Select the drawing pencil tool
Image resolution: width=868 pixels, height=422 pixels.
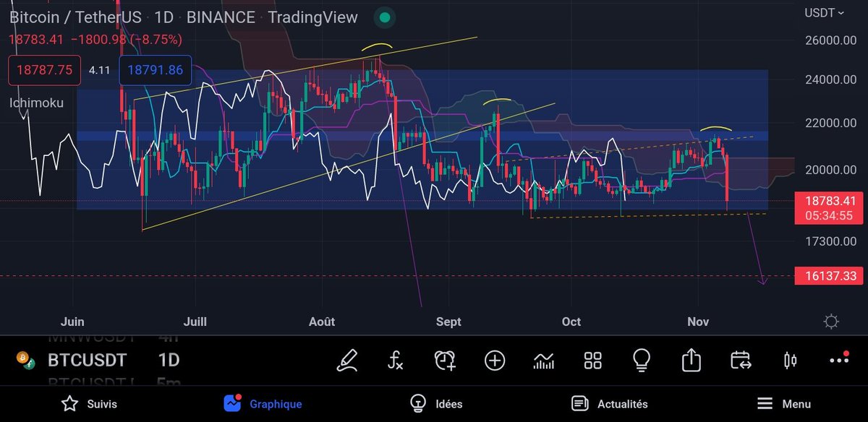click(347, 360)
